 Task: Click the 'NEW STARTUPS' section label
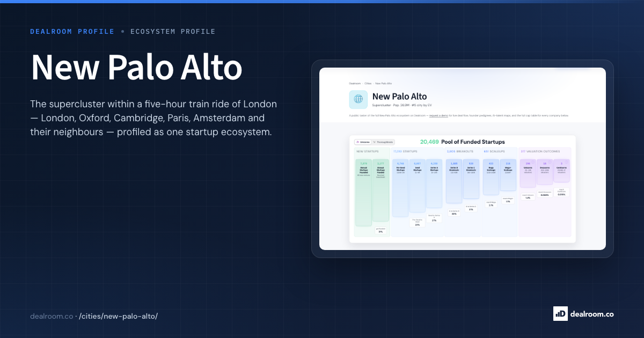[x=368, y=151]
